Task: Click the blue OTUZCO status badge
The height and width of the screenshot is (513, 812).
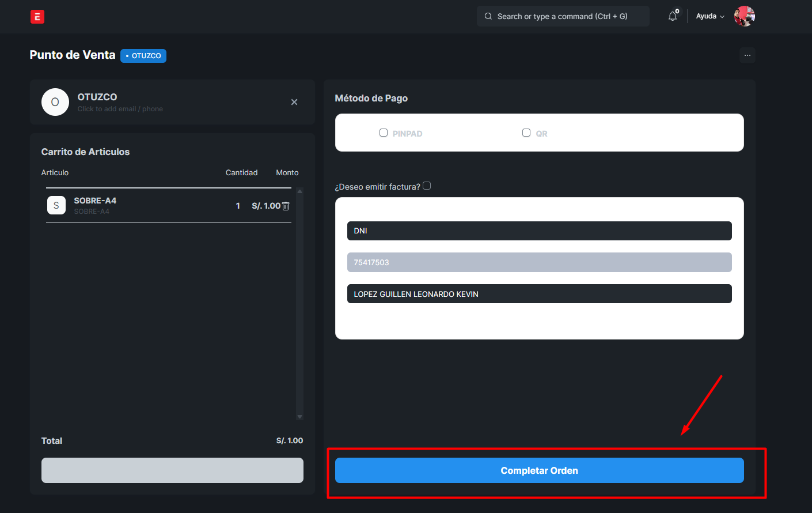Action: click(x=143, y=56)
